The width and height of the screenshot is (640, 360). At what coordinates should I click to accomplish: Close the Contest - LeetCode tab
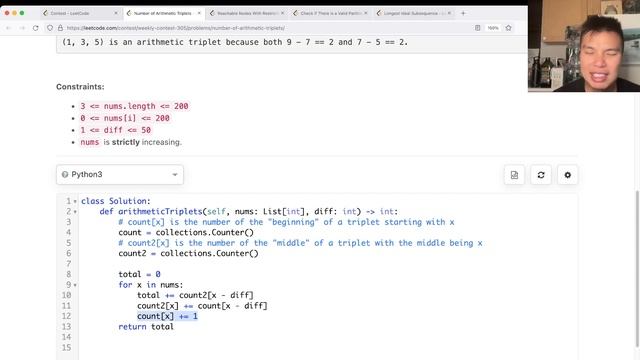tap(116, 13)
